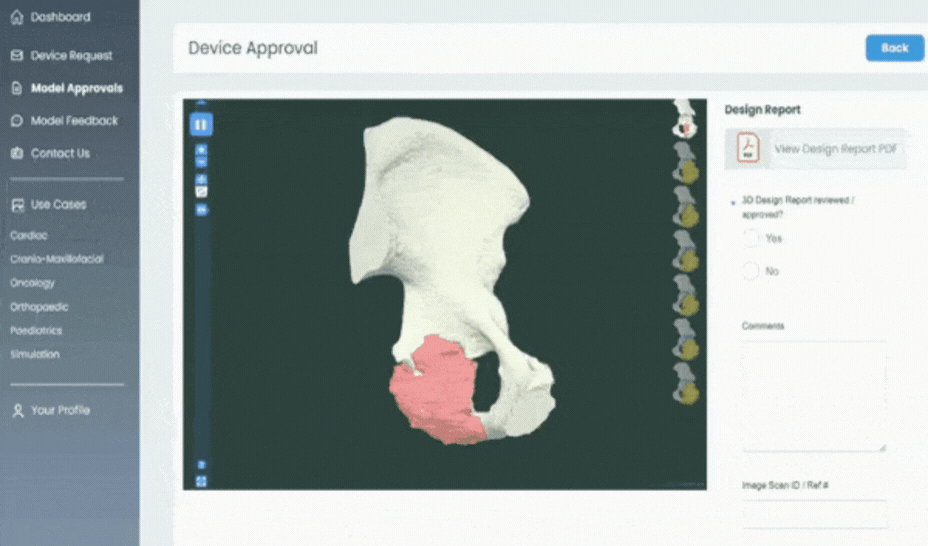
Task: Click the envelope icon beside Device Request
Action: pyautogui.click(x=17, y=55)
